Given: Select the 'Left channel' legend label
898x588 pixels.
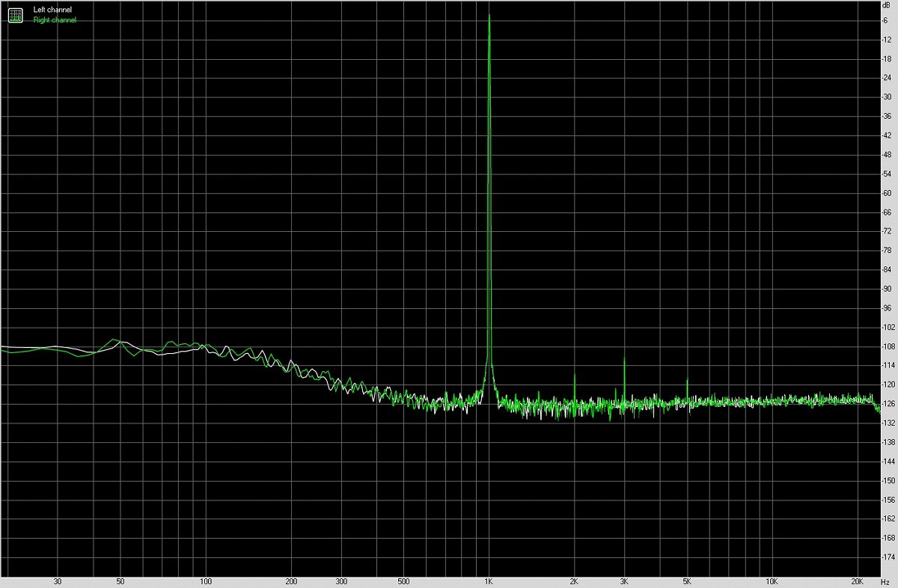Looking at the screenshot, I should [52, 10].
